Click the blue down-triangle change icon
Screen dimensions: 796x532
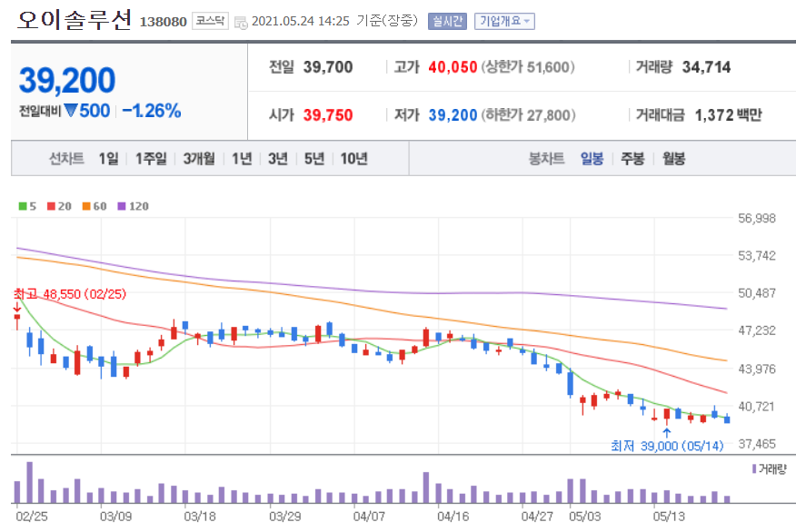tap(70, 110)
